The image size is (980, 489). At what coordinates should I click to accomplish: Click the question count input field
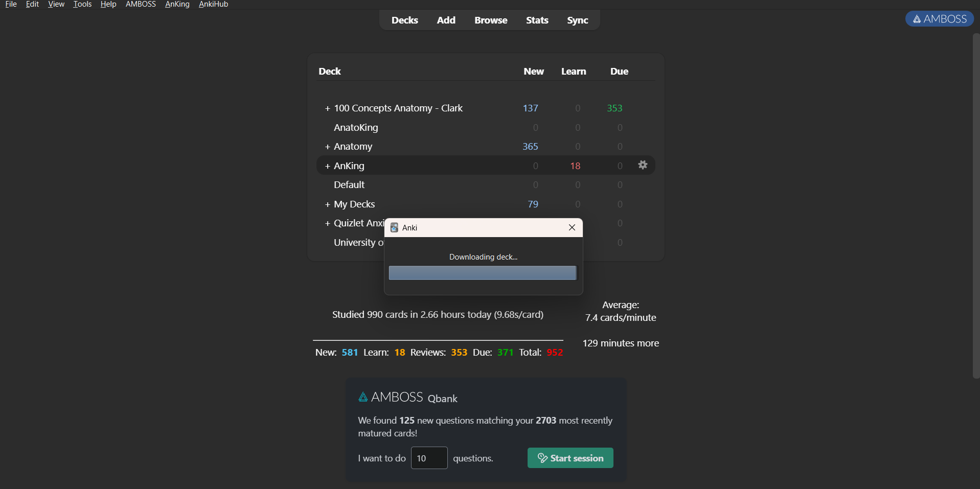[429, 458]
